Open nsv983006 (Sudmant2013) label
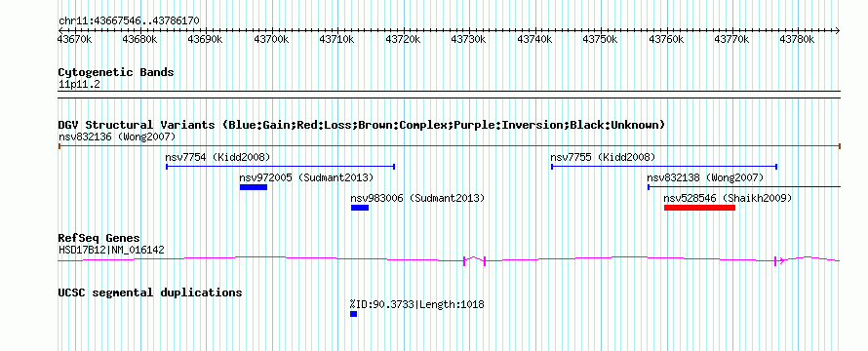868x351 pixels. [x=418, y=198]
